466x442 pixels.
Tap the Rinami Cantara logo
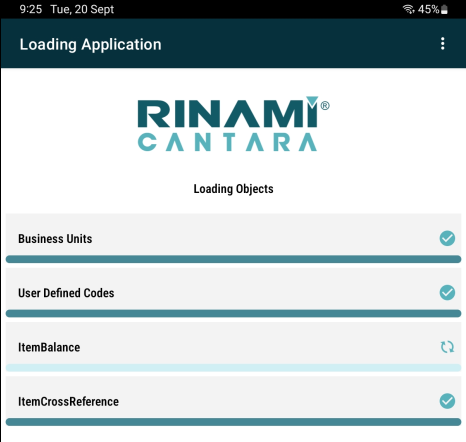234,124
